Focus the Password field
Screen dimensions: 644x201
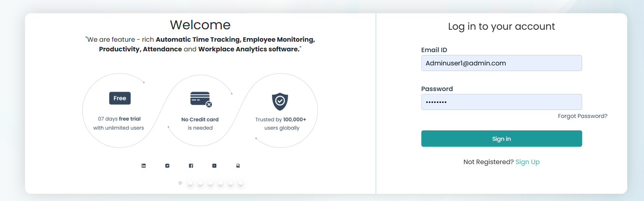pyautogui.click(x=501, y=102)
